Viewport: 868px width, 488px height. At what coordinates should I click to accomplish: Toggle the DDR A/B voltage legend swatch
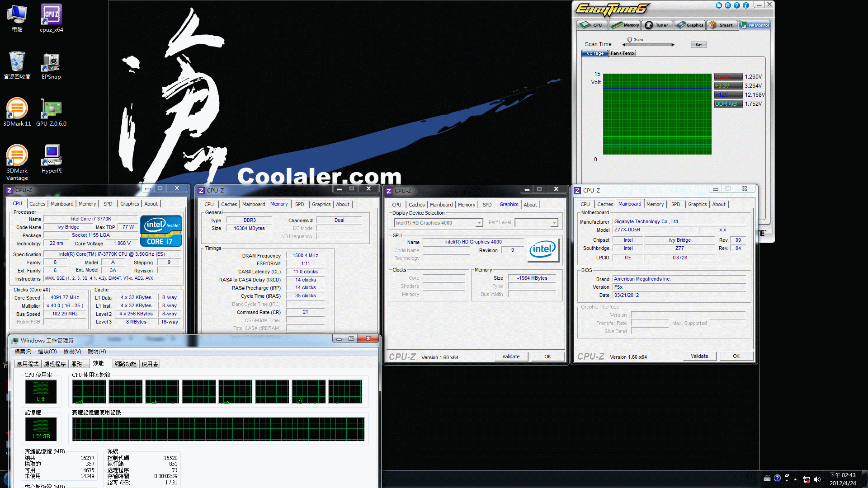(x=728, y=104)
